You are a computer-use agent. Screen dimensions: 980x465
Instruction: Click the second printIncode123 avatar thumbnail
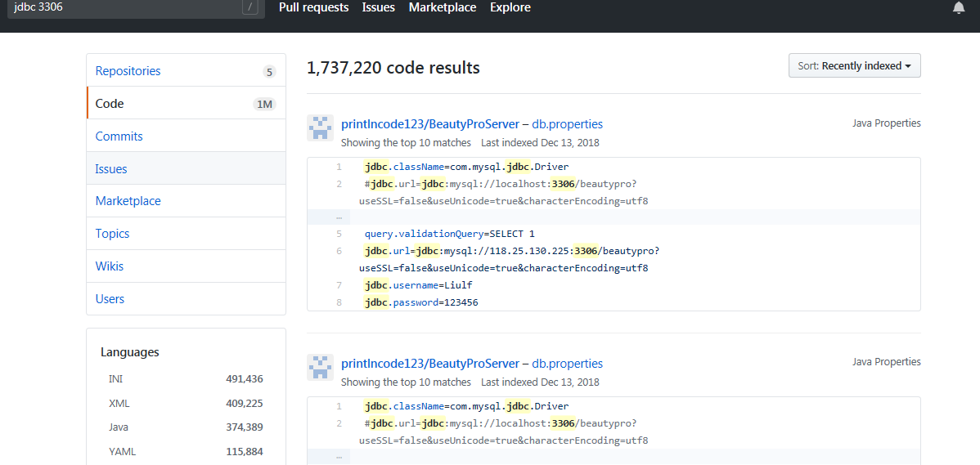[320, 368]
